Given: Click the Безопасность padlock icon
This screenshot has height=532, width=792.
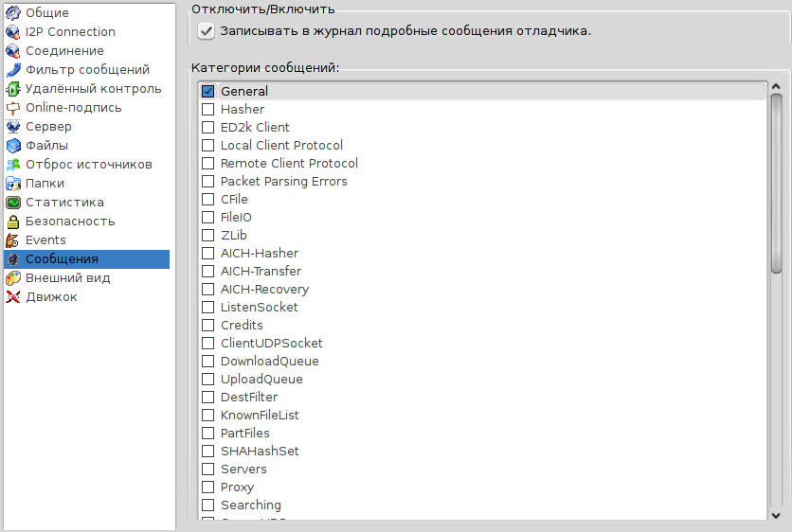Looking at the screenshot, I should pyautogui.click(x=13, y=222).
